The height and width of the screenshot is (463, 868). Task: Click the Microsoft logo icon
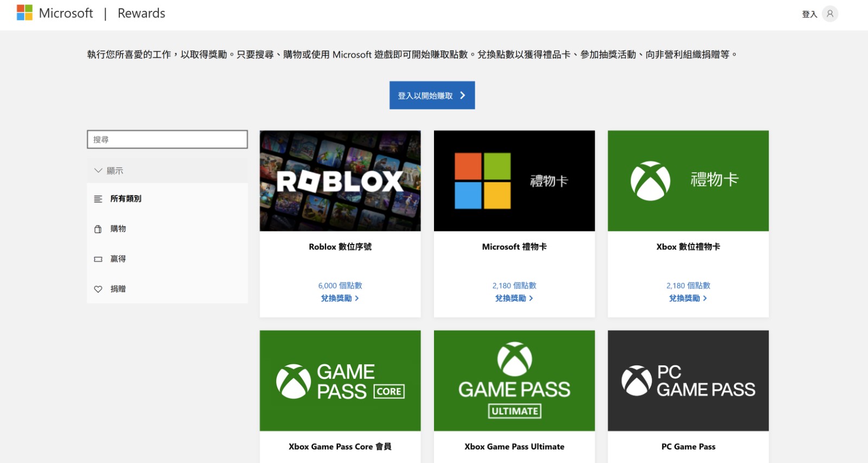25,12
